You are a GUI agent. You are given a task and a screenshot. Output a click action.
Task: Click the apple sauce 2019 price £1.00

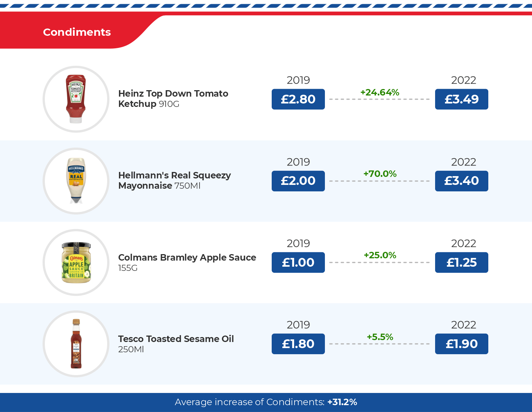click(298, 262)
